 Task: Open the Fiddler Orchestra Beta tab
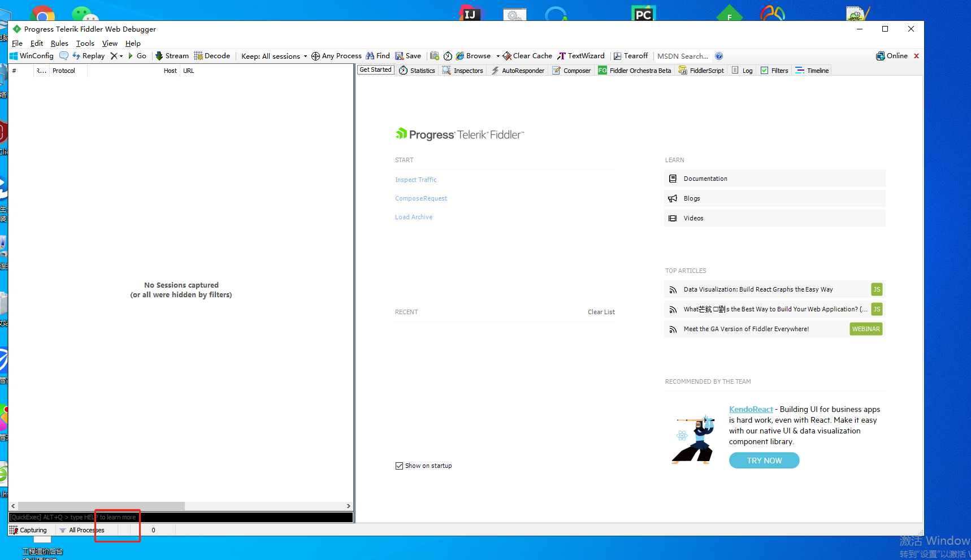tap(635, 71)
